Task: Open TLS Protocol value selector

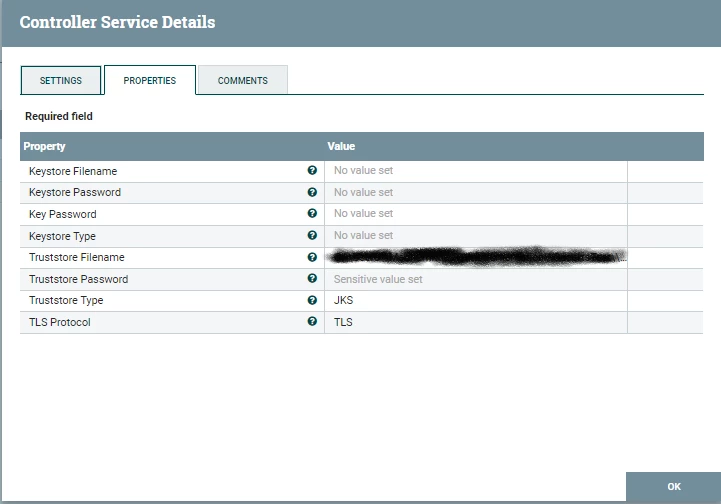Action: [x=476, y=322]
